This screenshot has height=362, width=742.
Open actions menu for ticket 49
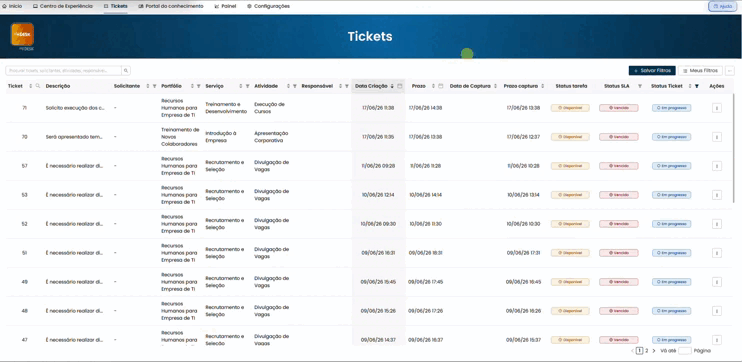pos(716,282)
